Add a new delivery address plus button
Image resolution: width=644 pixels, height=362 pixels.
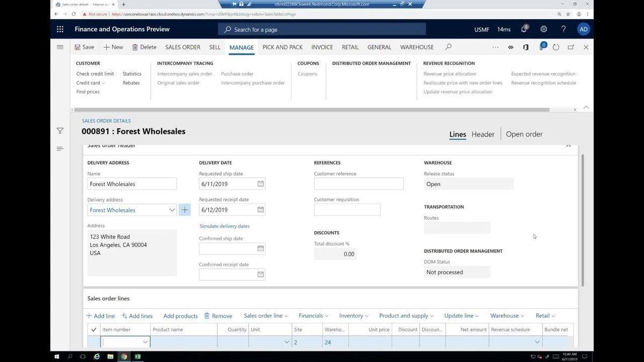185,210
